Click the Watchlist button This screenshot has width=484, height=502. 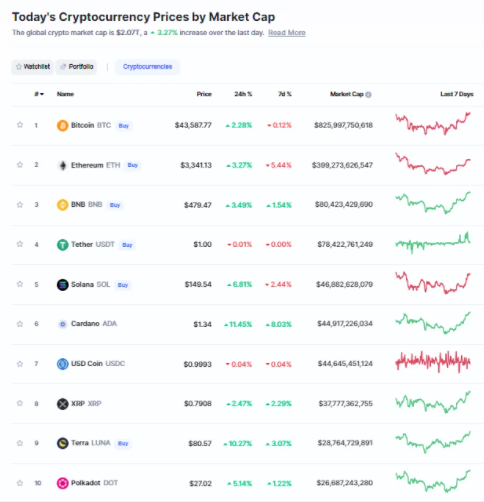coord(33,67)
